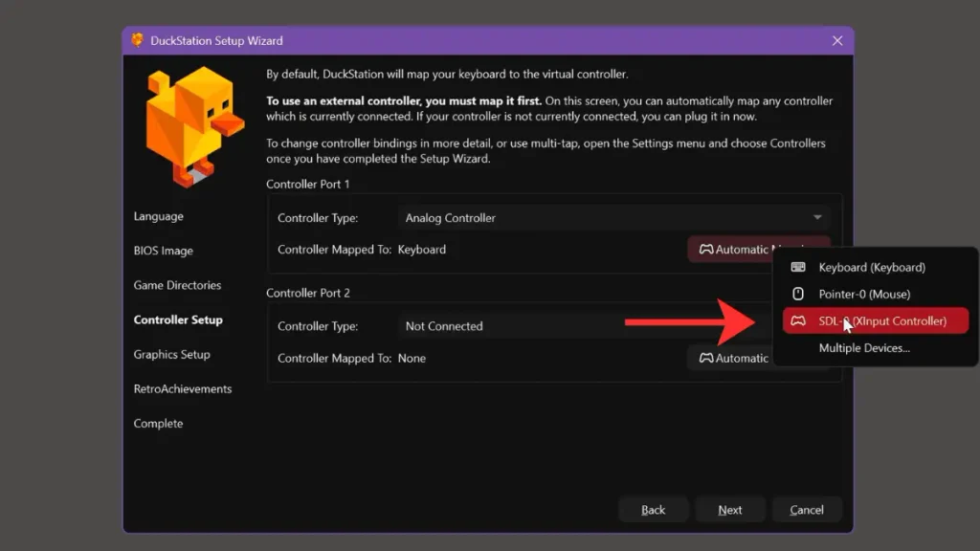Click the gamepad icon beside SDL-0 entry
Screen dimensions: 980x551
point(798,320)
